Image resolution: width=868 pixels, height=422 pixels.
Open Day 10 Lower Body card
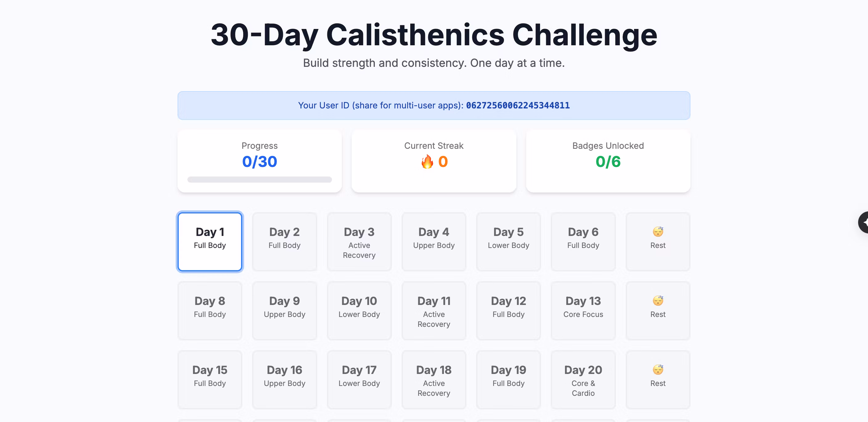coord(359,310)
